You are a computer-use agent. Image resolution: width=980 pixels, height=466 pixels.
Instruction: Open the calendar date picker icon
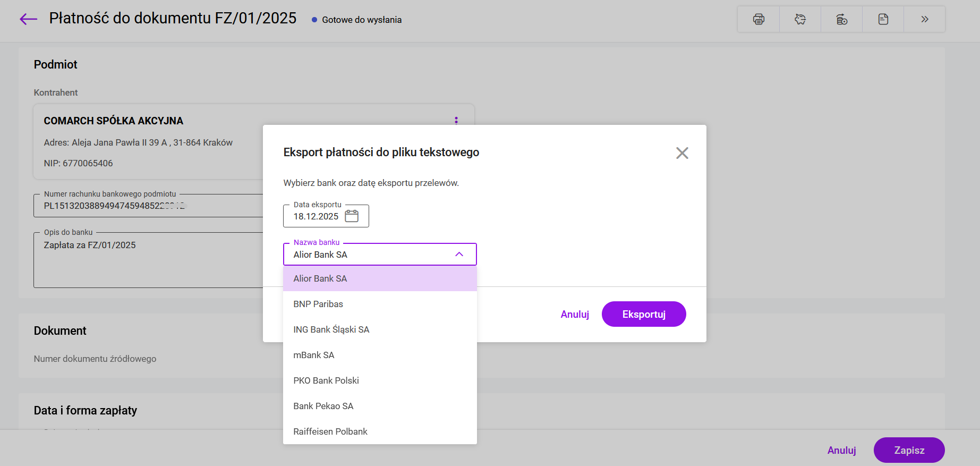pyautogui.click(x=352, y=216)
